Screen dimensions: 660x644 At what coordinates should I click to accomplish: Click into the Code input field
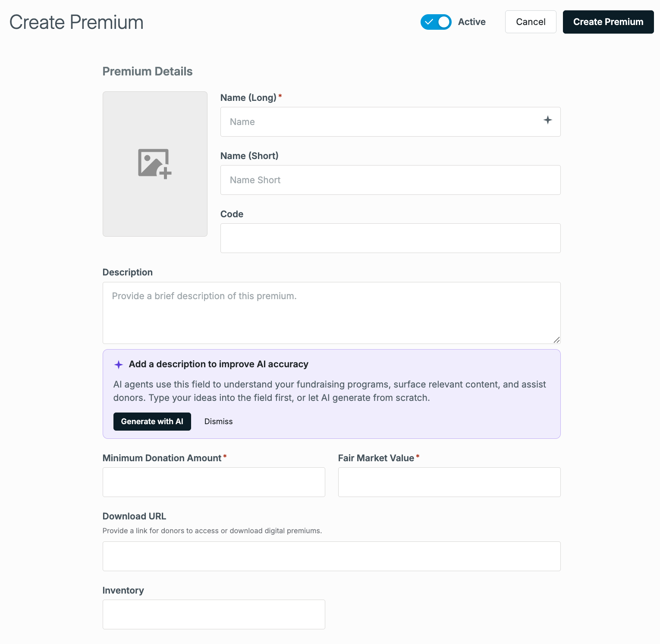pos(390,238)
